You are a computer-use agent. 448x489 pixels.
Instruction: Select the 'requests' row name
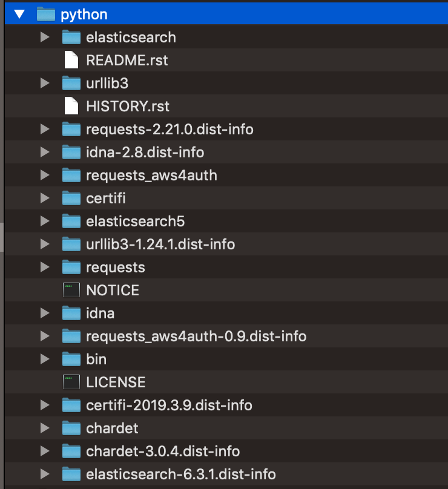click(x=116, y=268)
